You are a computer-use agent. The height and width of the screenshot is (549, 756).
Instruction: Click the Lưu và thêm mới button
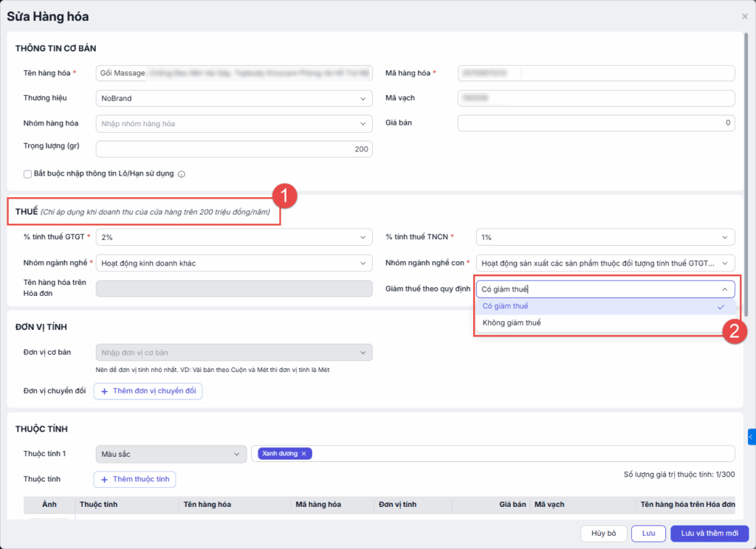coord(709,534)
